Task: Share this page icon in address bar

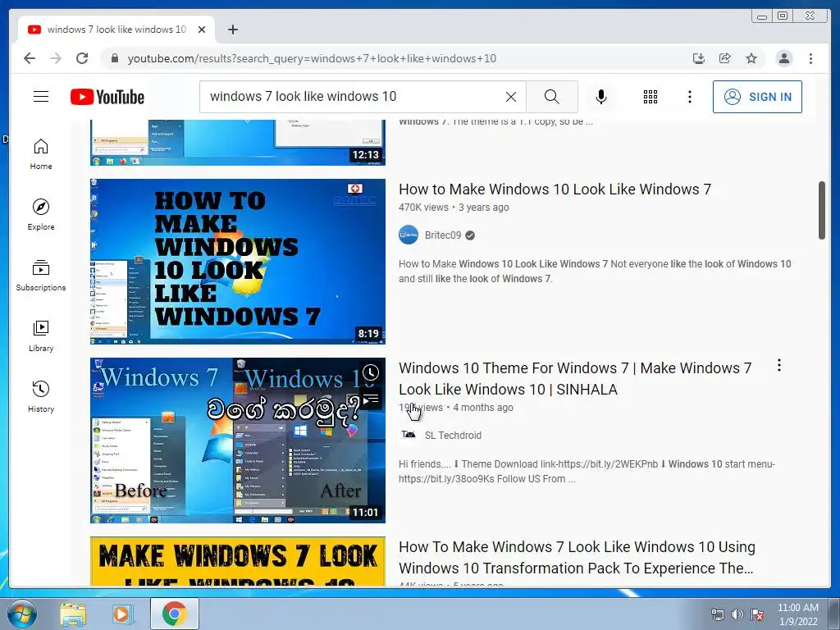Action: (x=725, y=58)
